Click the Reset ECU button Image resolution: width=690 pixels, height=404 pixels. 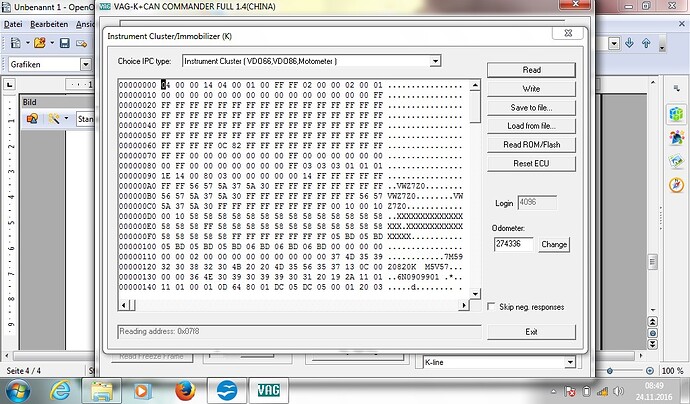531,163
